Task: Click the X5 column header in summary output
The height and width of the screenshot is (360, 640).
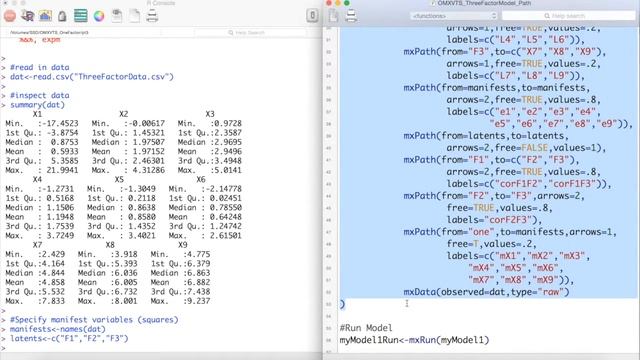Action: coord(119,180)
